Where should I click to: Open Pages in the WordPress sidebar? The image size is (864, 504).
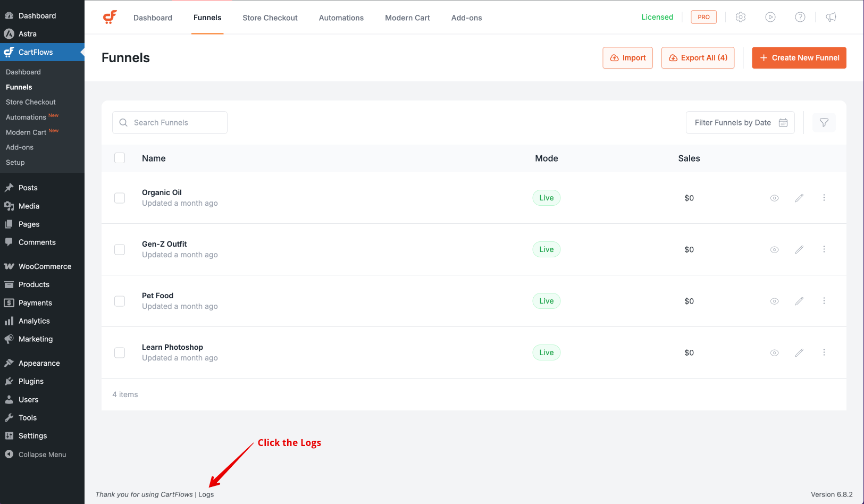click(42, 224)
